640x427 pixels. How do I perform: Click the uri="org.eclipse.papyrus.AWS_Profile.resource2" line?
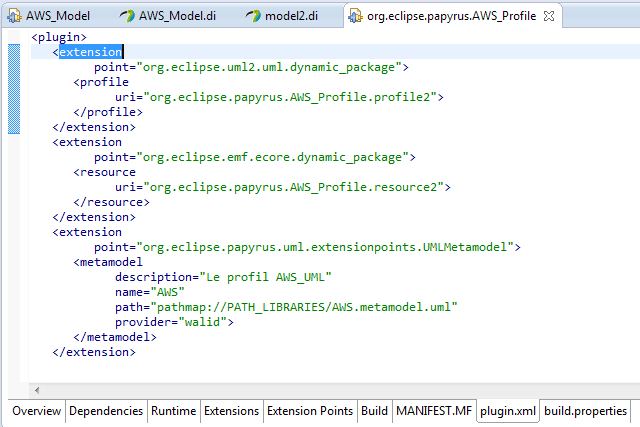coord(283,187)
